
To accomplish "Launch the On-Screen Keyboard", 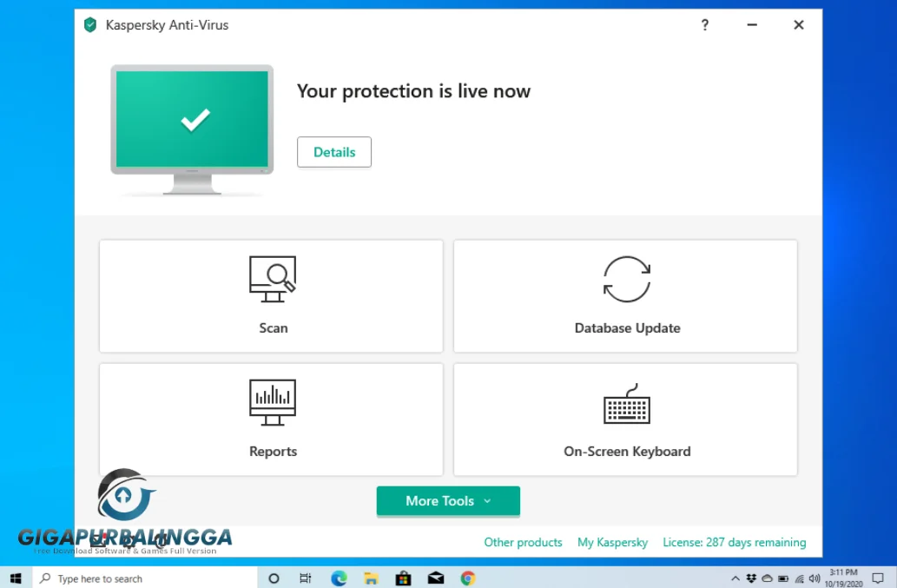I will (625, 420).
